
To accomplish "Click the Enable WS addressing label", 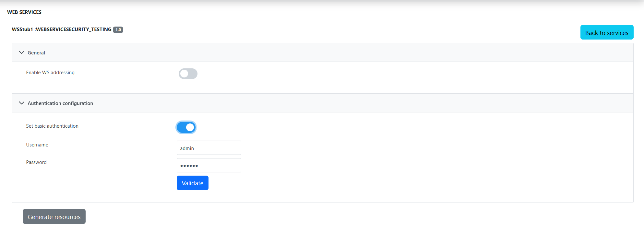I will tap(50, 73).
